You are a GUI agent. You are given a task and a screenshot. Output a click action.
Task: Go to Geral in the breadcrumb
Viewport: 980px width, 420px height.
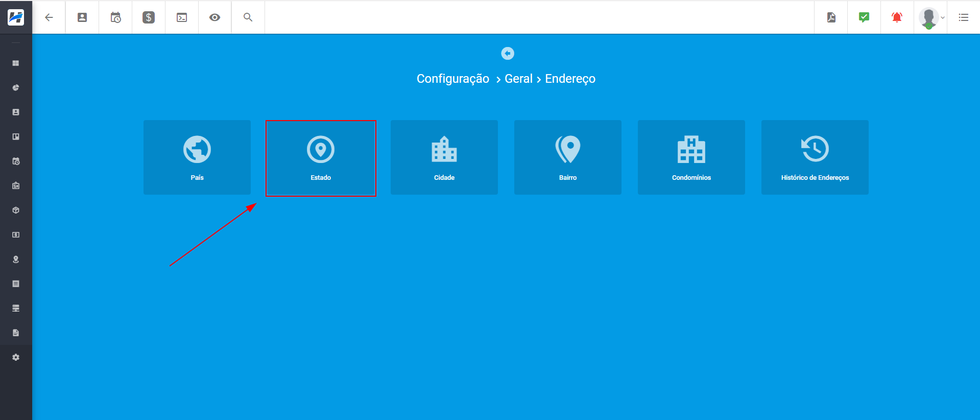[518, 79]
